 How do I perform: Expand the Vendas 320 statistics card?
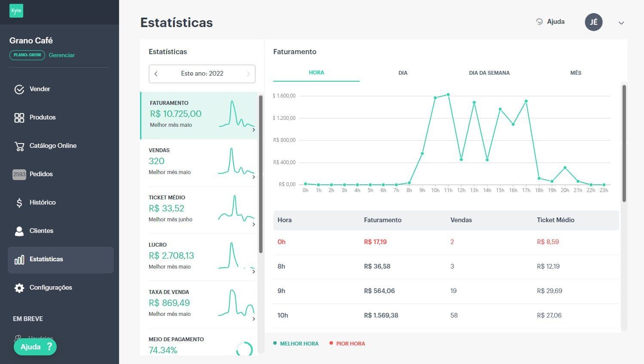[198, 163]
